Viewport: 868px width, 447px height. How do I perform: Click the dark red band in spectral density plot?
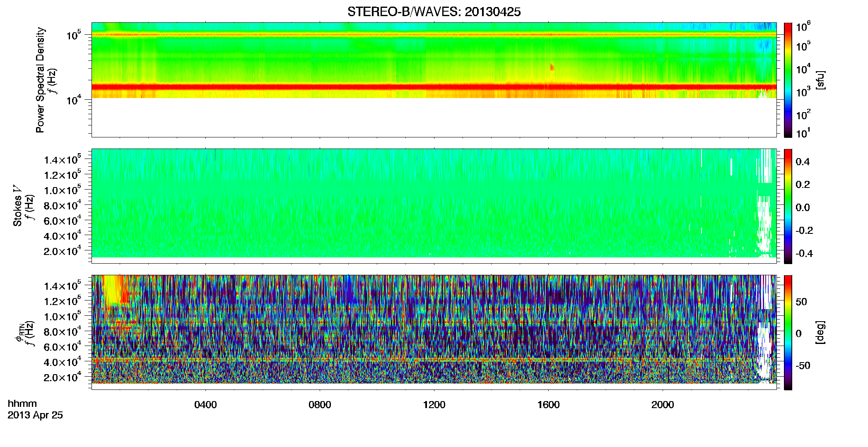click(434, 87)
